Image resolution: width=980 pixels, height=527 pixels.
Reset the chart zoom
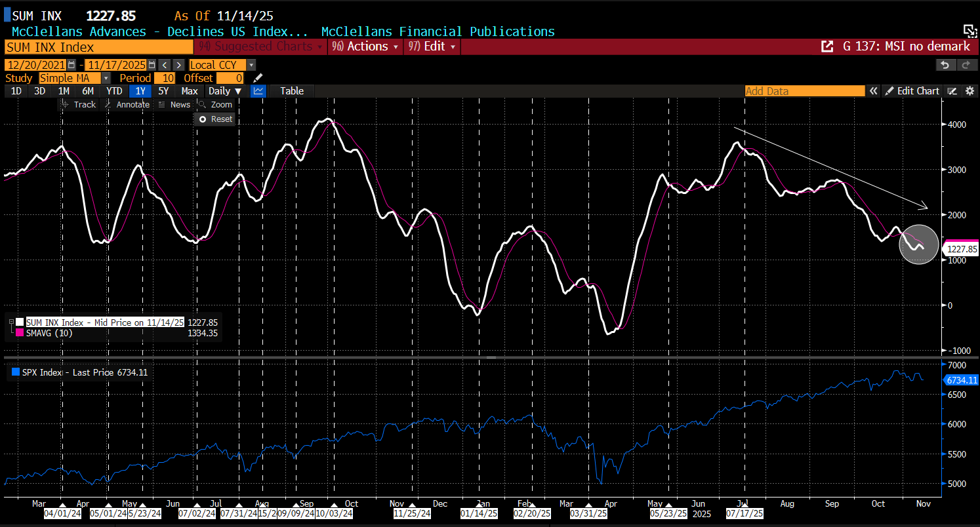pyautogui.click(x=215, y=119)
